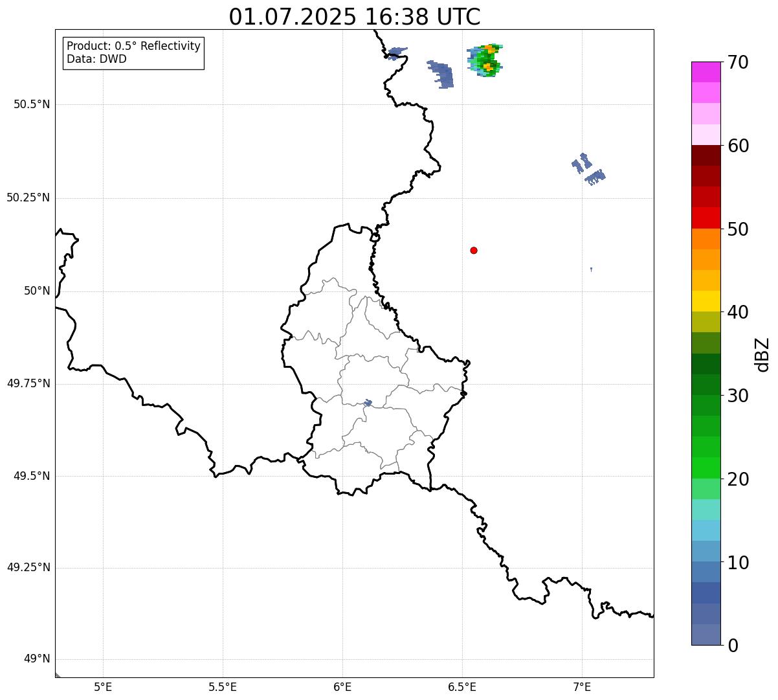Select the dark maroon 60 dBZ color band
The image size is (778, 700).
(706, 155)
